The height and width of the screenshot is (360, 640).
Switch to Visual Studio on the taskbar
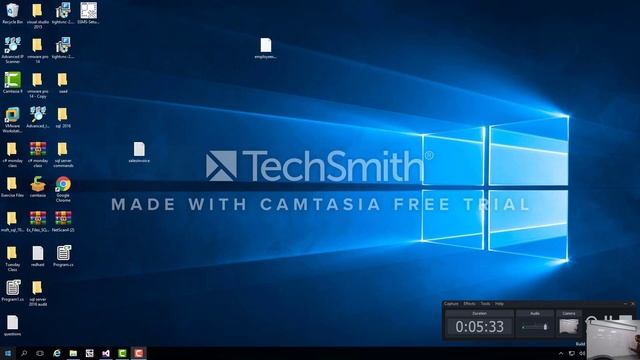(x=106, y=353)
